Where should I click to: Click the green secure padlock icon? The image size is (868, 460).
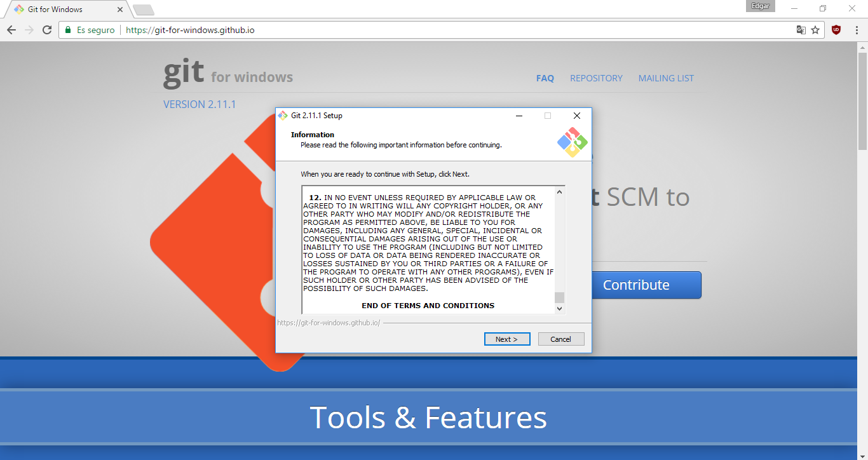click(68, 30)
